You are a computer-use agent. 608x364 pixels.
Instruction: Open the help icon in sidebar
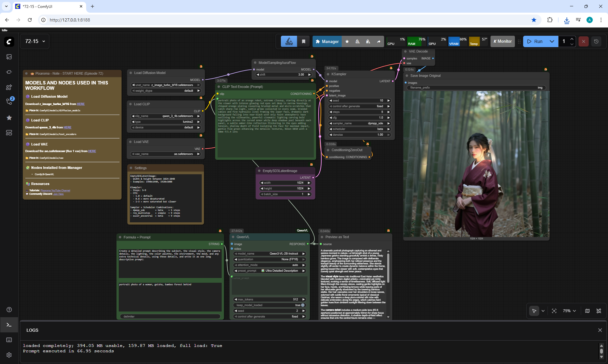pyautogui.click(x=9, y=310)
